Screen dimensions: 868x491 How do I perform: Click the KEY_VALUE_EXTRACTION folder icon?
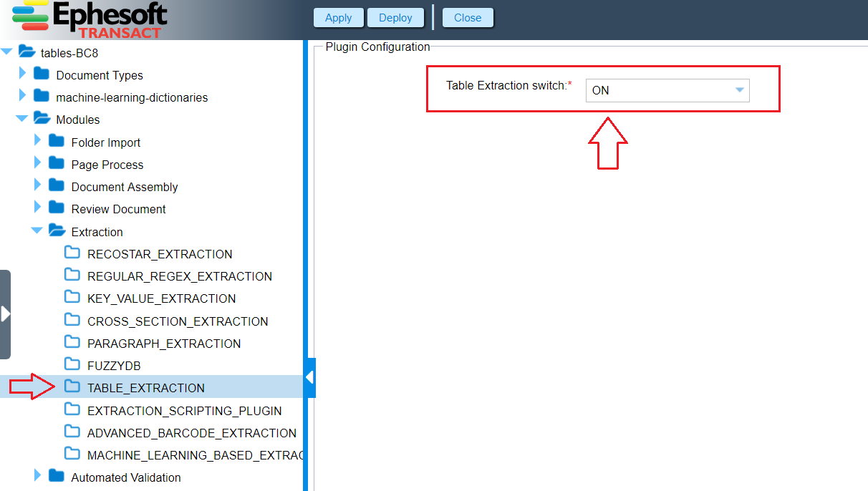(x=72, y=296)
